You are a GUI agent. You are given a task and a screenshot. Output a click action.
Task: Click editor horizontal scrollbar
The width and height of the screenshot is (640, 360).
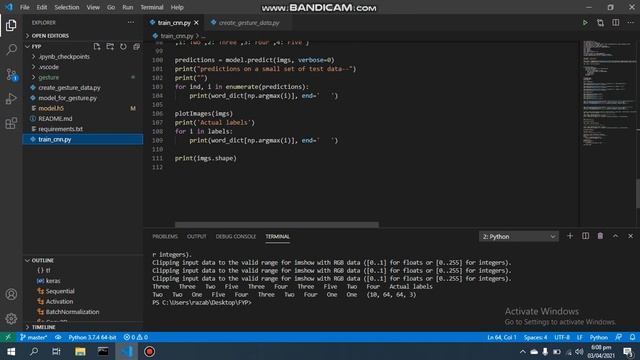[x=277, y=224]
